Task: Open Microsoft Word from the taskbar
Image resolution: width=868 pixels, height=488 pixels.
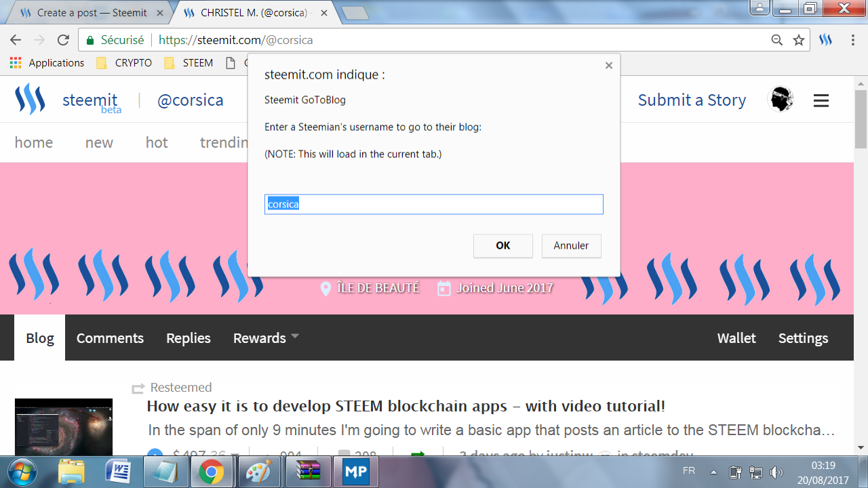Action: (x=118, y=472)
